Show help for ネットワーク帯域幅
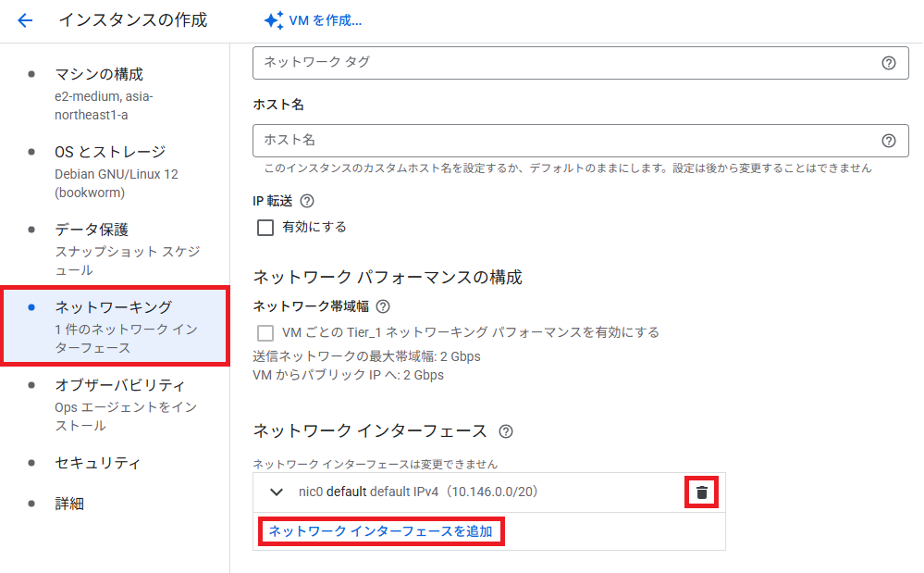Image resolution: width=924 pixels, height=573 pixels. click(383, 306)
